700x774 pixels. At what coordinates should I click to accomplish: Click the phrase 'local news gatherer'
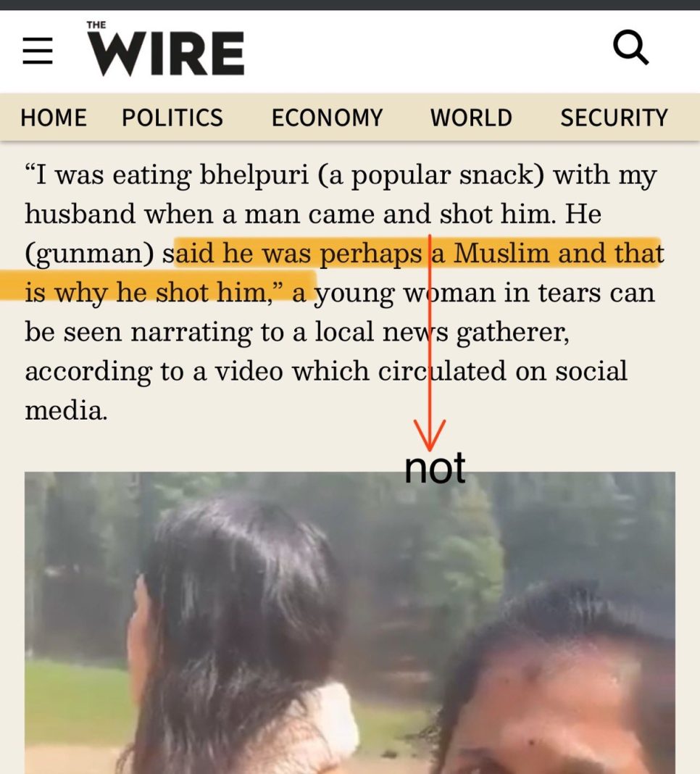(442, 332)
